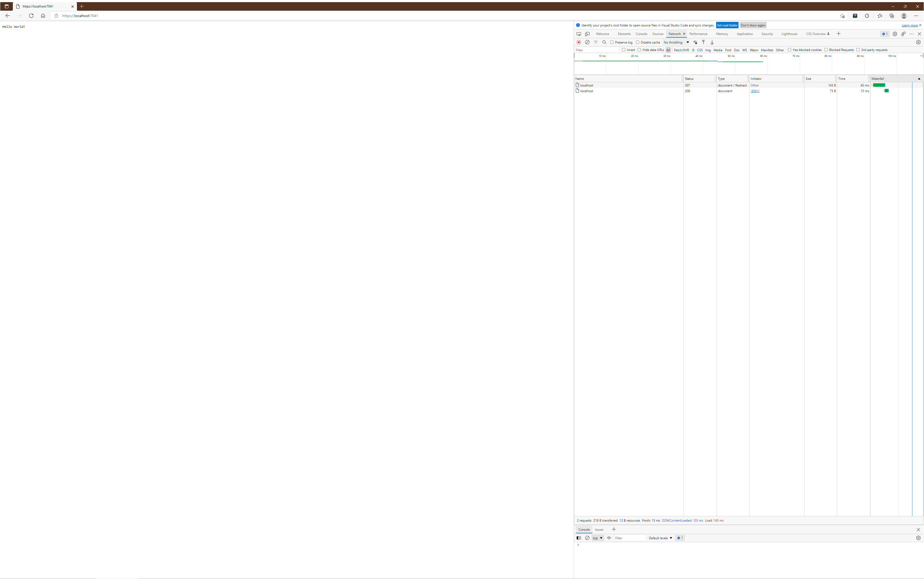Click the Export HAR download arrow

pos(712,42)
